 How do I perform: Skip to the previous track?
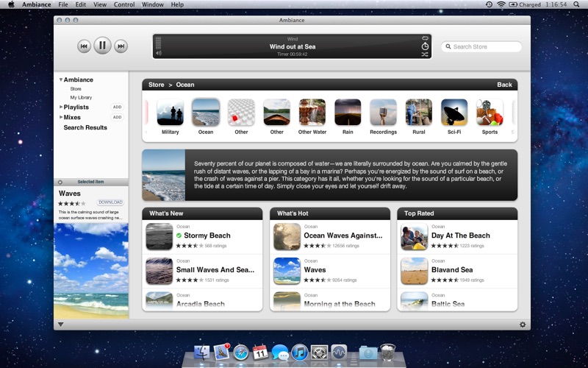[x=84, y=46]
